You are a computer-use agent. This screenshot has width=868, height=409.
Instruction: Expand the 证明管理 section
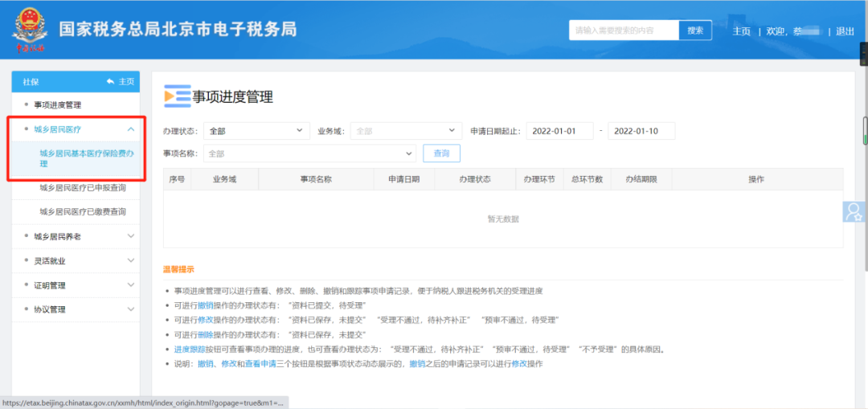pos(76,285)
